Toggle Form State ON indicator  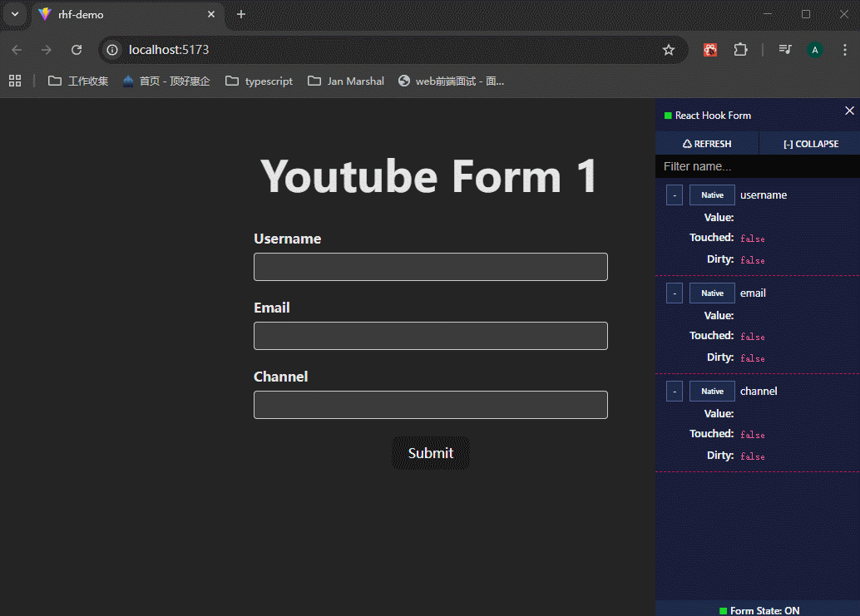(758, 610)
